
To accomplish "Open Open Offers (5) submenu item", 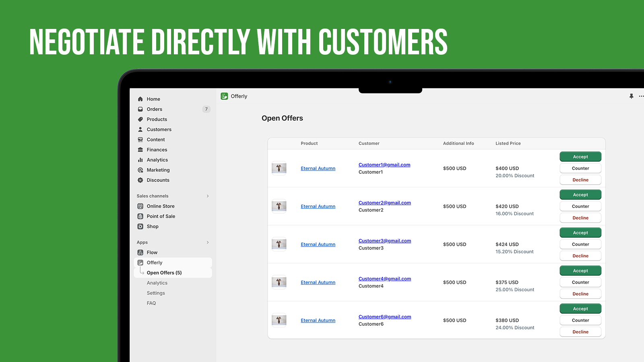I will (173, 273).
